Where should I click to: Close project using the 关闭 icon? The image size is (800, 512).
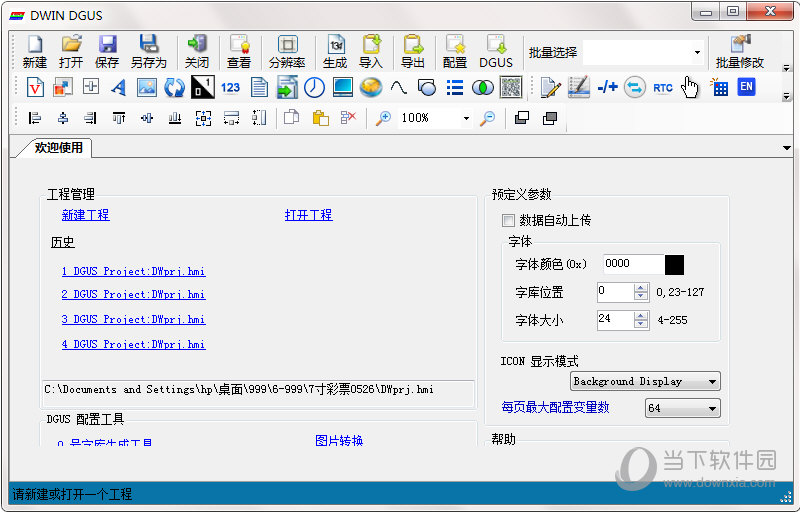tap(197, 52)
